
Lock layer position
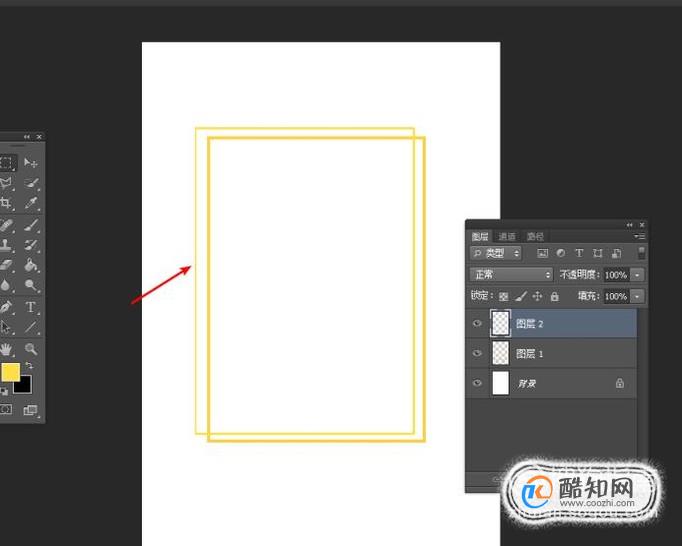click(x=538, y=297)
